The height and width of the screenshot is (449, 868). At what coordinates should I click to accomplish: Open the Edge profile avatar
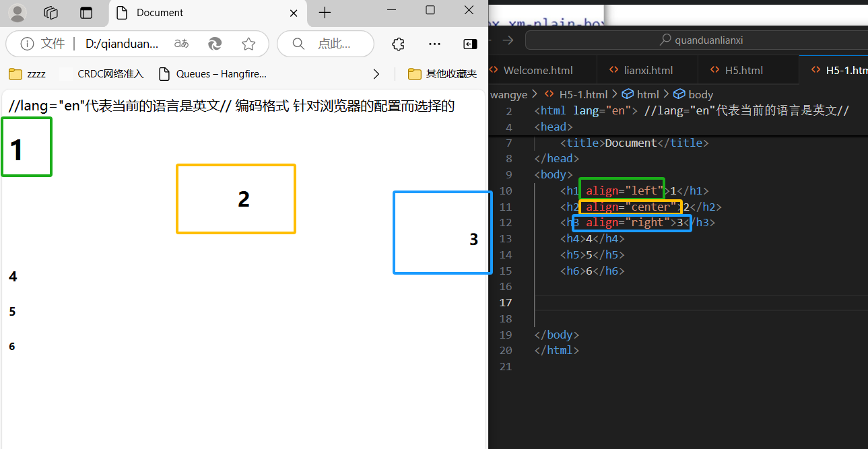[x=17, y=12]
